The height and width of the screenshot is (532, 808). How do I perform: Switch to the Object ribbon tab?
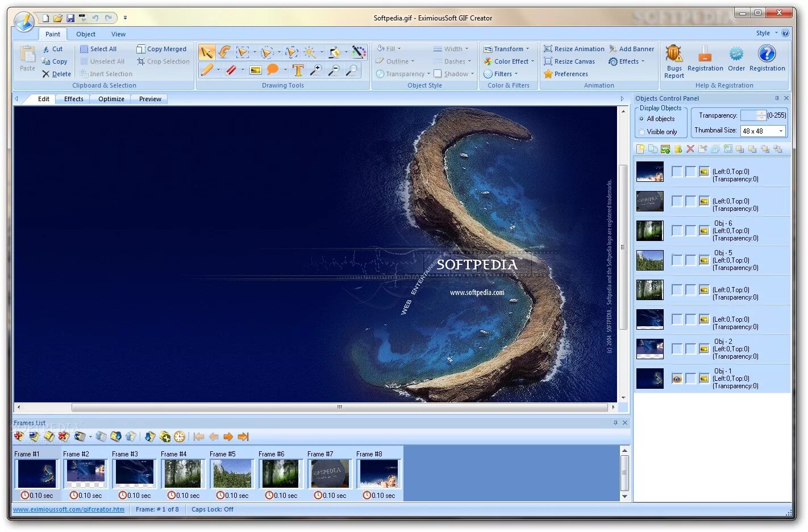click(x=86, y=34)
